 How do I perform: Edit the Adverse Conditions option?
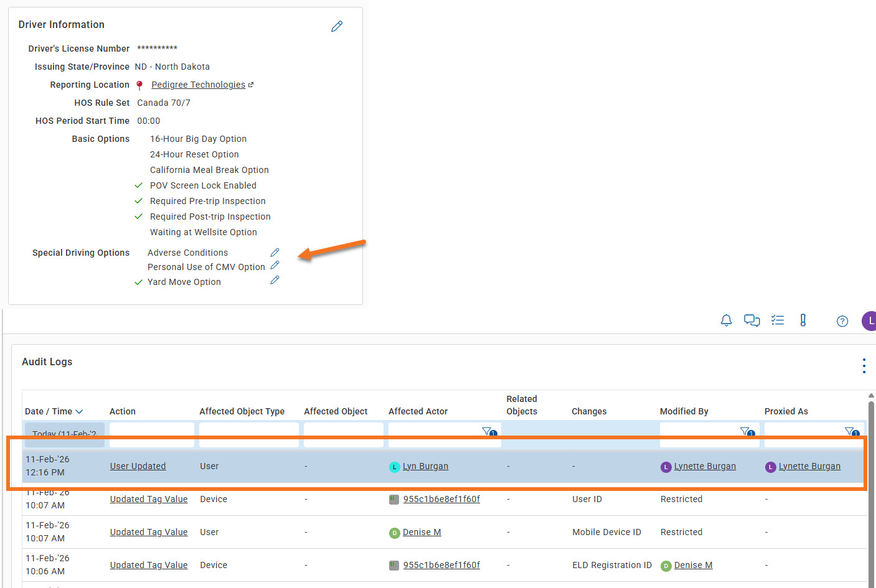click(275, 253)
